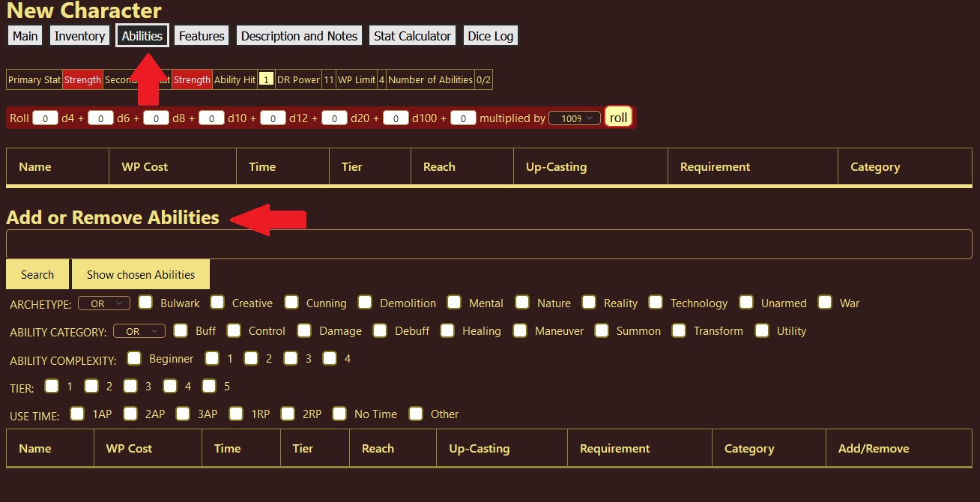
Task: Check Tier 3 filter
Action: click(129, 386)
